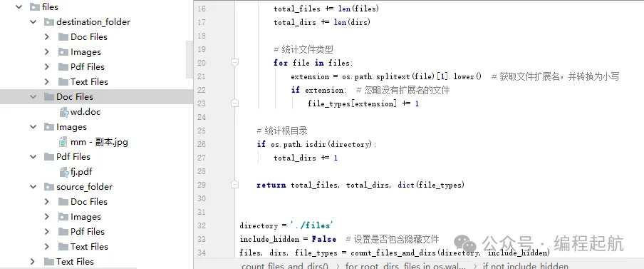This screenshot has height=269, width=644.
Task: Select the fj.pdf file
Action: 81,172
